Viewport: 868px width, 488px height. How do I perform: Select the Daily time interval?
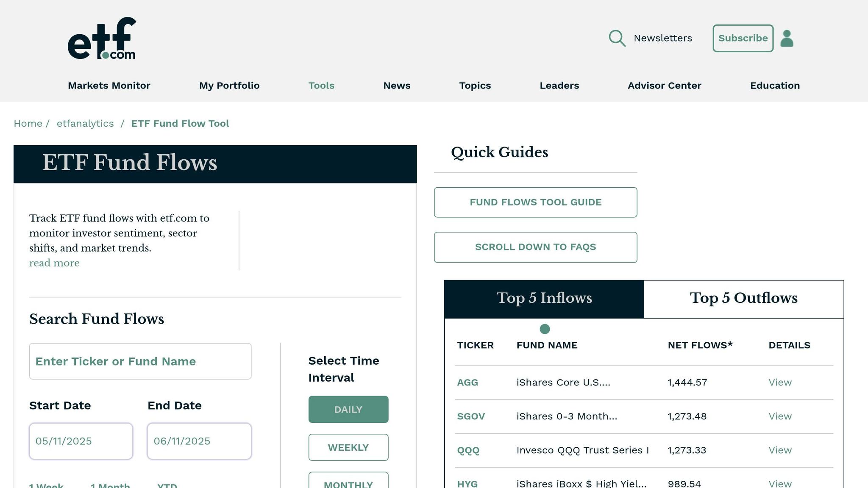coord(348,409)
